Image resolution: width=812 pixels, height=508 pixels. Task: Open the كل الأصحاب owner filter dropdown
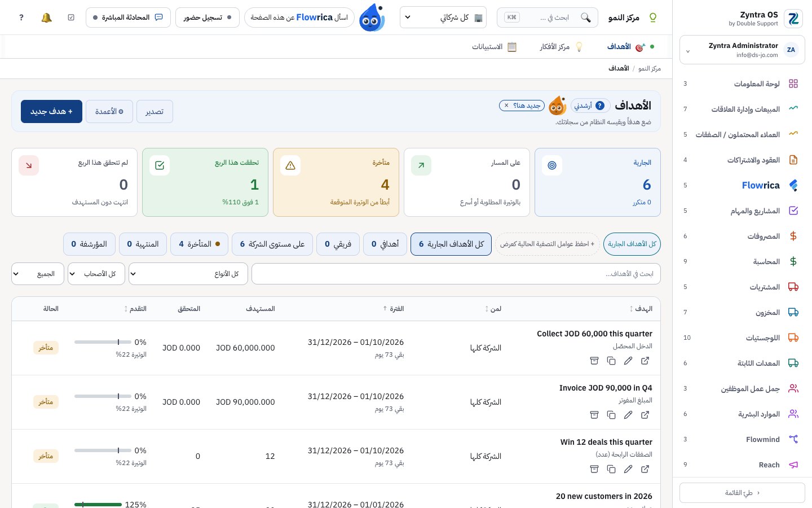tap(96, 274)
